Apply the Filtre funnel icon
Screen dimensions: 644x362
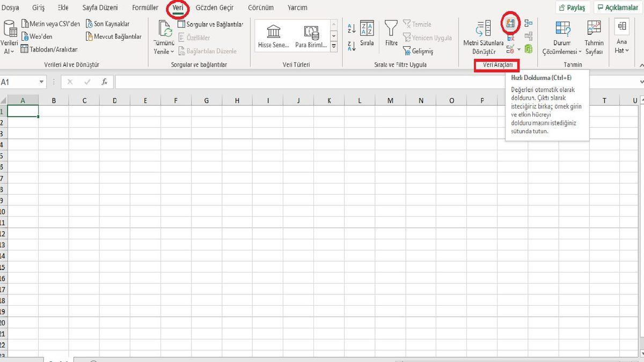[x=391, y=29]
